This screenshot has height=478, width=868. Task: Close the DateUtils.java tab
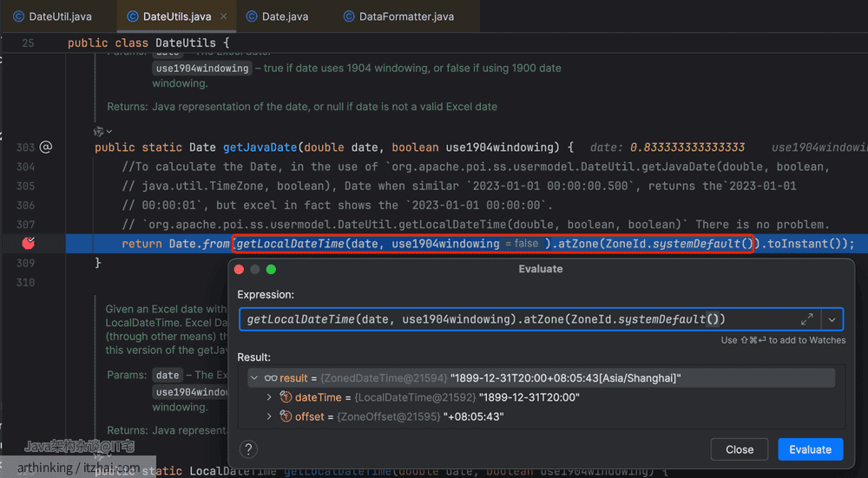click(x=224, y=16)
